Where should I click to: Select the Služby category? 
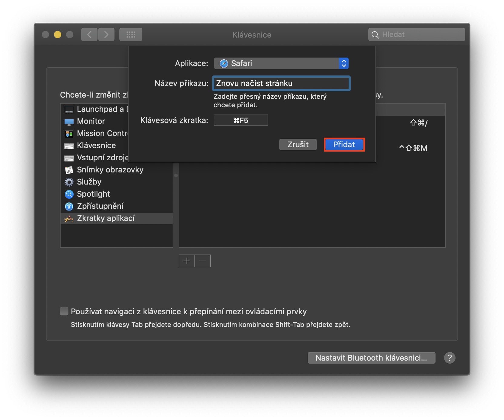pos(117,182)
